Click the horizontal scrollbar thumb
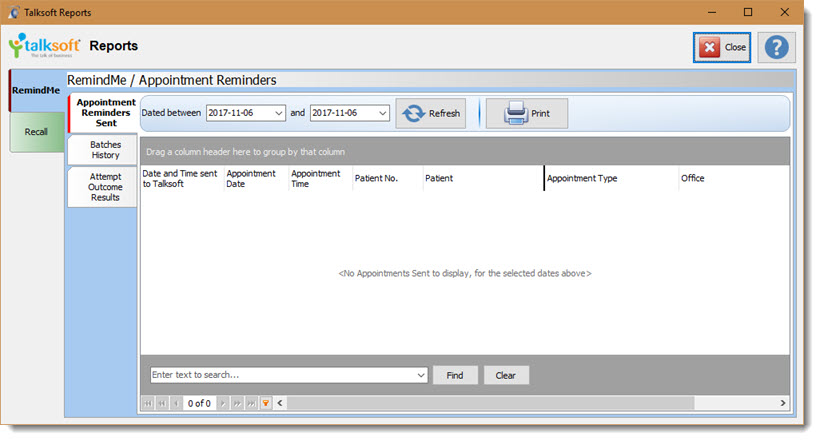Image resolution: width=819 pixels, height=440 pixels. (490, 403)
